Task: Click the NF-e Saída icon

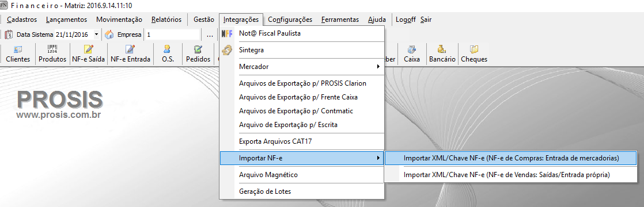Action: click(88, 54)
